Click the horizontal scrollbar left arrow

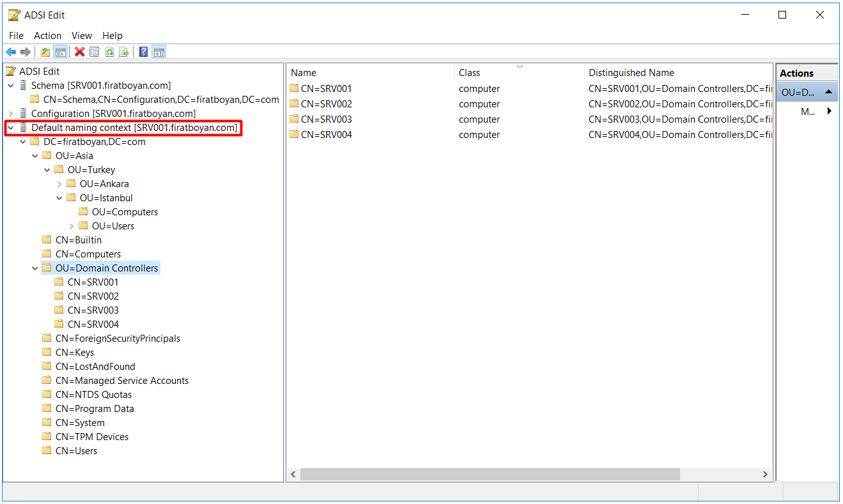click(293, 475)
